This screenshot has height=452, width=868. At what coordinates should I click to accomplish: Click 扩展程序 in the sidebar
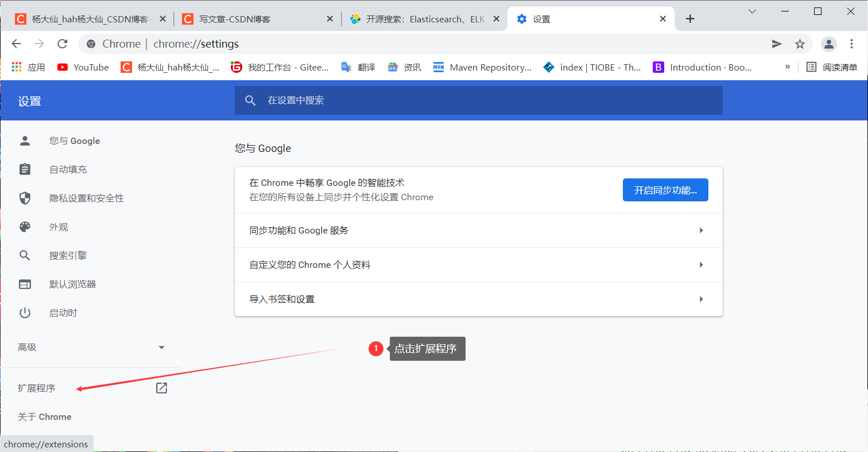(37, 388)
